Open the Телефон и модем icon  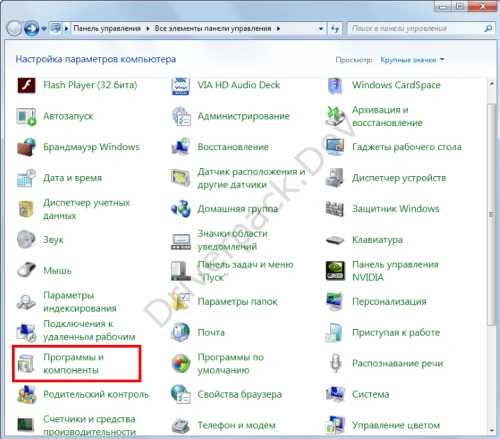[x=181, y=425]
